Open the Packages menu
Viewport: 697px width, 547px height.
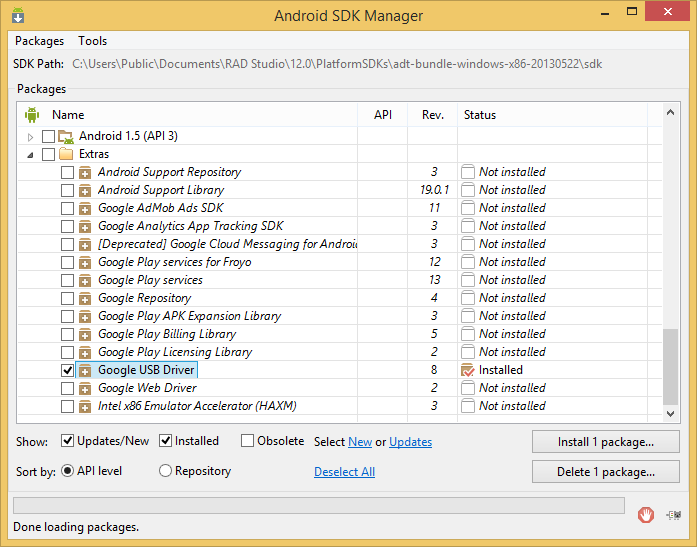tap(39, 41)
